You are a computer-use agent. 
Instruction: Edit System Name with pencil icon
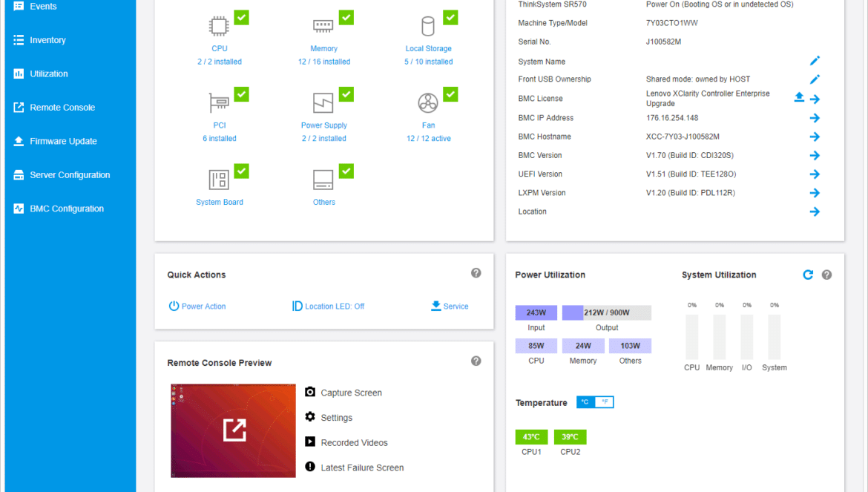[x=815, y=61]
